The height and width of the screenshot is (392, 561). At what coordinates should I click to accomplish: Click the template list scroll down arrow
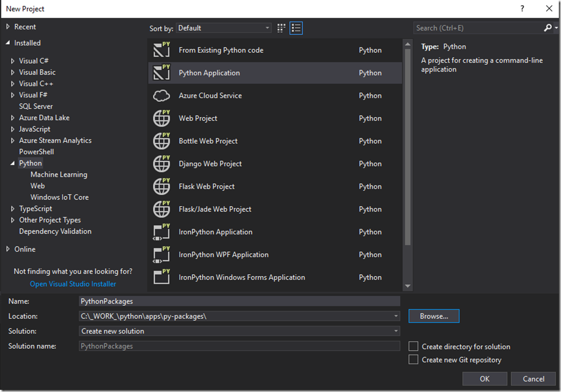pyautogui.click(x=408, y=286)
